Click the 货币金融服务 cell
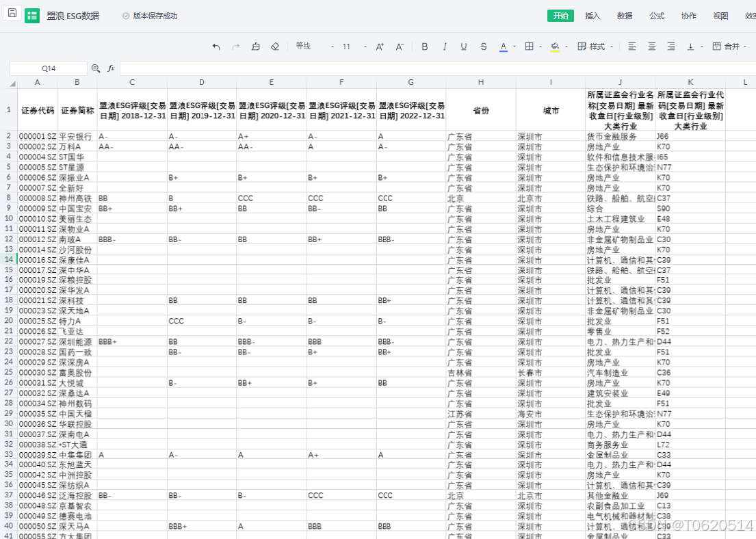The width and height of the screenshot is (756, 539). pos(620,136)
